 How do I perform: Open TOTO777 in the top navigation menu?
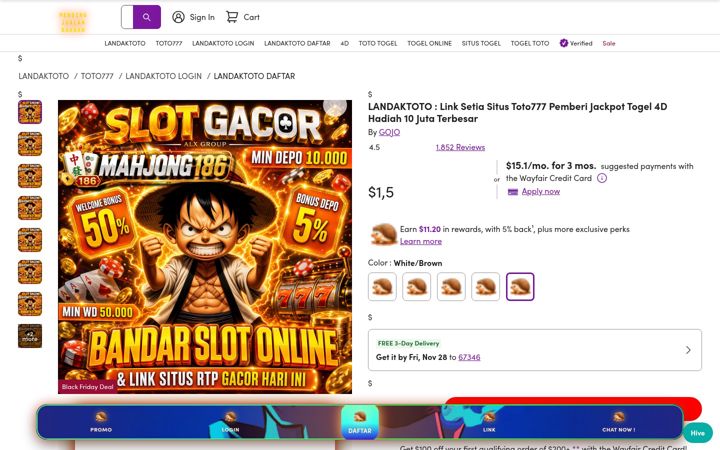[169, 43]
